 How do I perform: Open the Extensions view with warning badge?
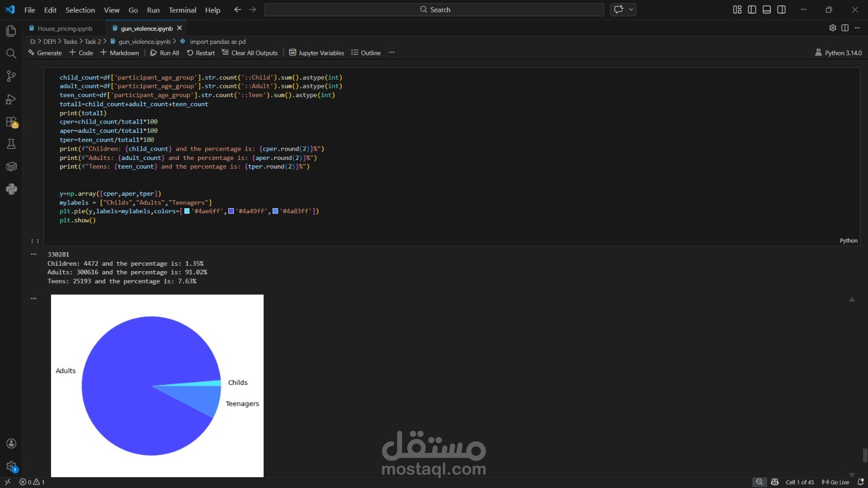[11, 122]
